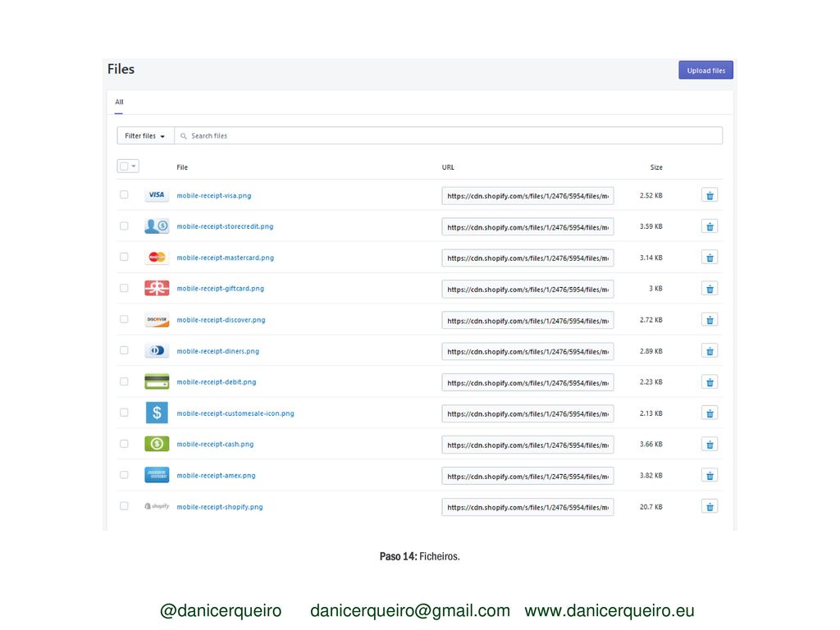Check the mobile-receipt-amex.png checkbox
840x630 pixels.
124,474
